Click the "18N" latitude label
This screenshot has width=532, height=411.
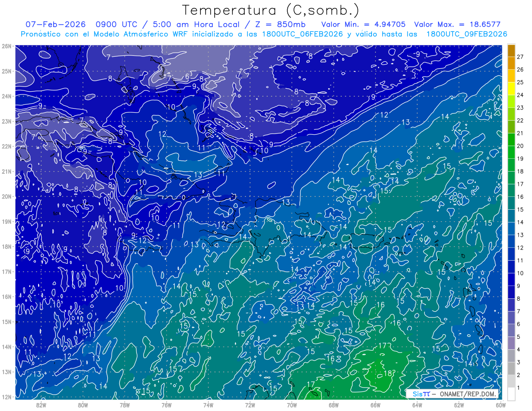pyautogui.click(x=6, y=247)
